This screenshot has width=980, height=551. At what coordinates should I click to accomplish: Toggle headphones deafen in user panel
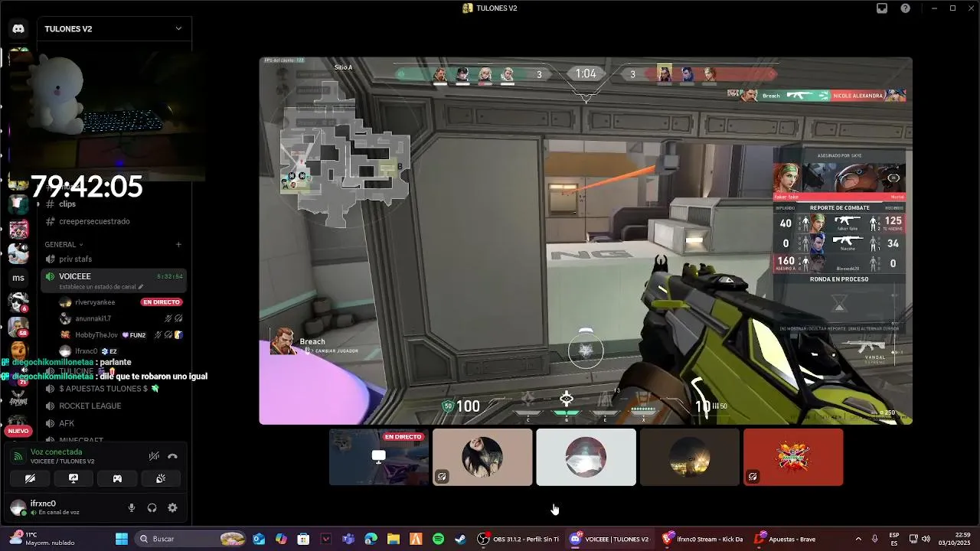coord(152,507)
